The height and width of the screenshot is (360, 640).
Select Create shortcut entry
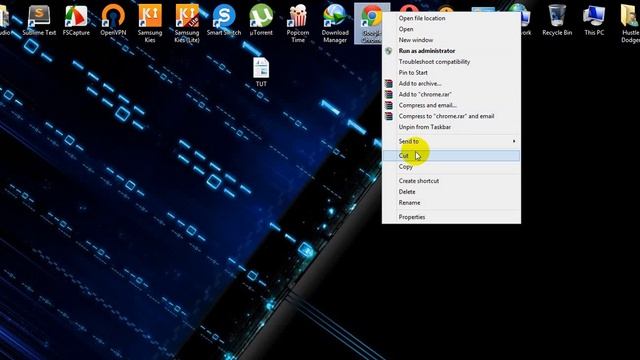click(x=451, y=181)
